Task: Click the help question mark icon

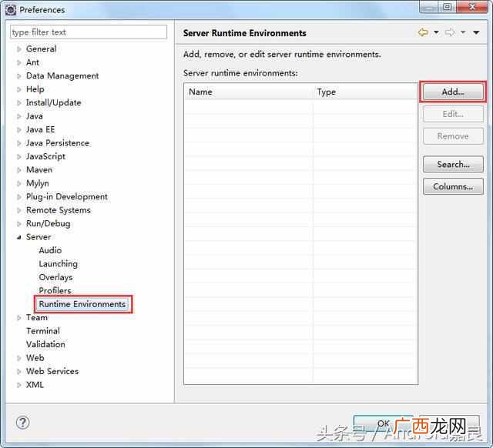Action: tap(22, 423)
